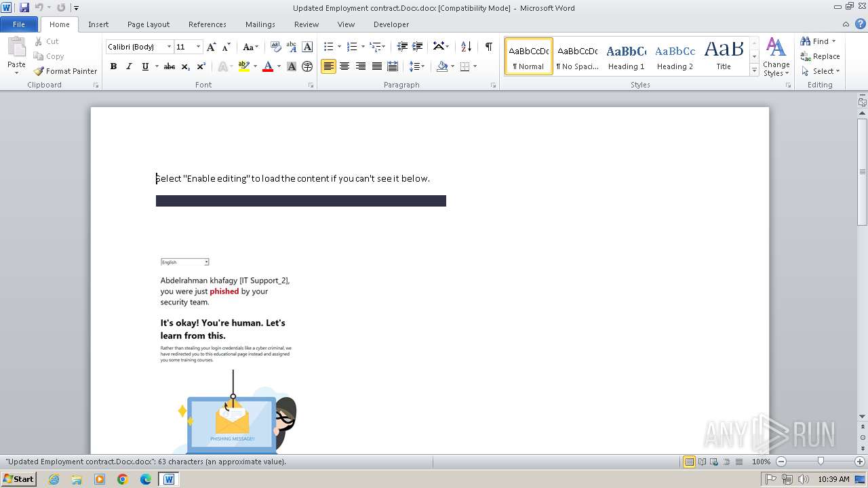Open Select dropdown in Editing
The width and height of the screenshot is (868, 488).
821,71
